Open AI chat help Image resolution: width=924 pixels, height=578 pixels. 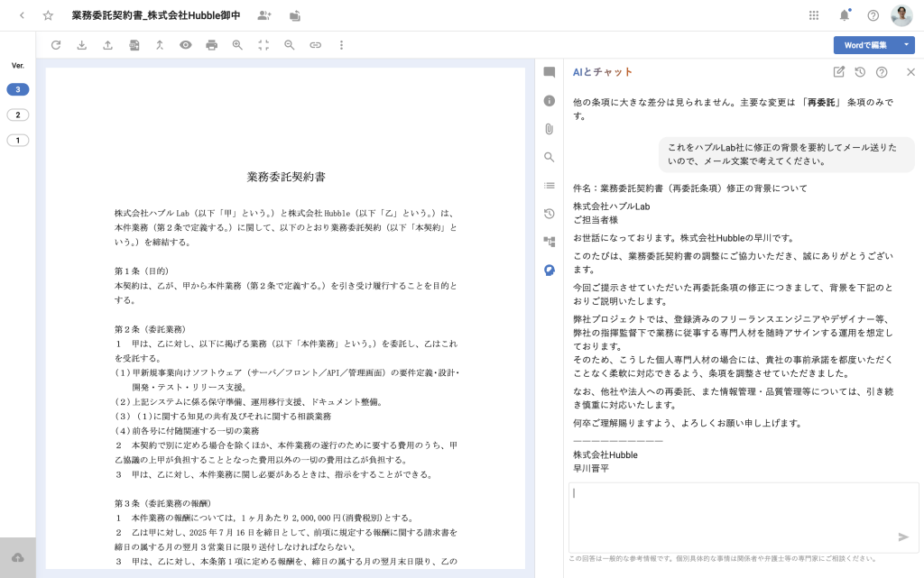pos(882,72)
